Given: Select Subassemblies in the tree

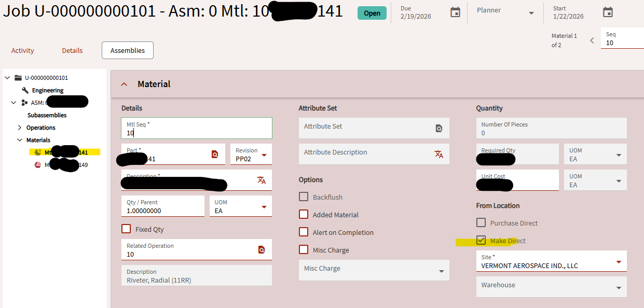Looking at the screenshot, I should click(x=47, y=115).
